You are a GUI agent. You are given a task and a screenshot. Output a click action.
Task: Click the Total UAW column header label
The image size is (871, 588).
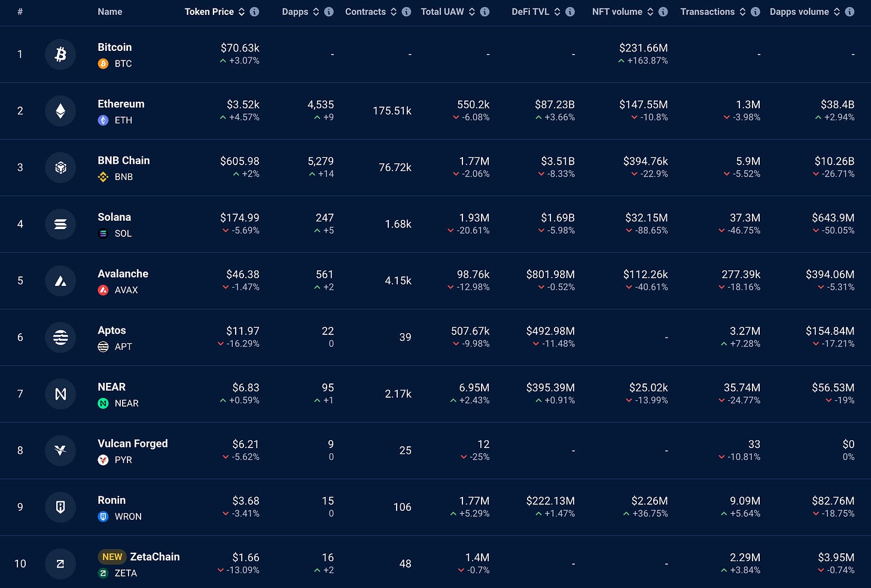tap(442, 12)
